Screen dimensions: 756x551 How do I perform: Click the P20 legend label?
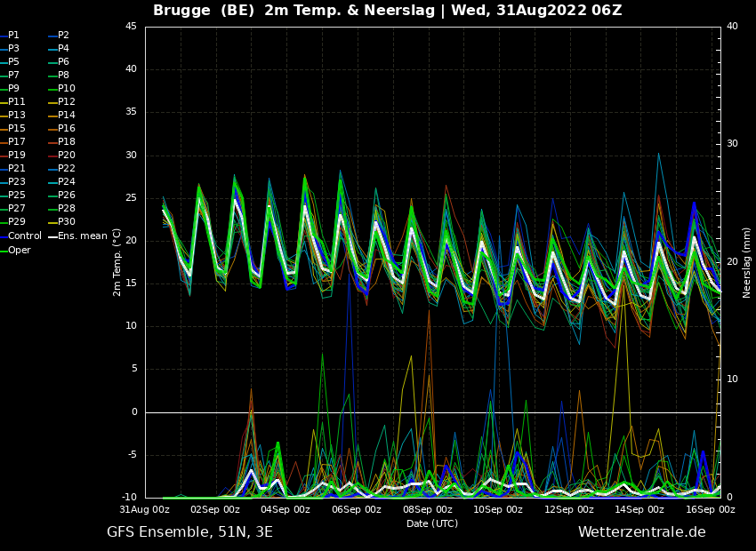62,156
